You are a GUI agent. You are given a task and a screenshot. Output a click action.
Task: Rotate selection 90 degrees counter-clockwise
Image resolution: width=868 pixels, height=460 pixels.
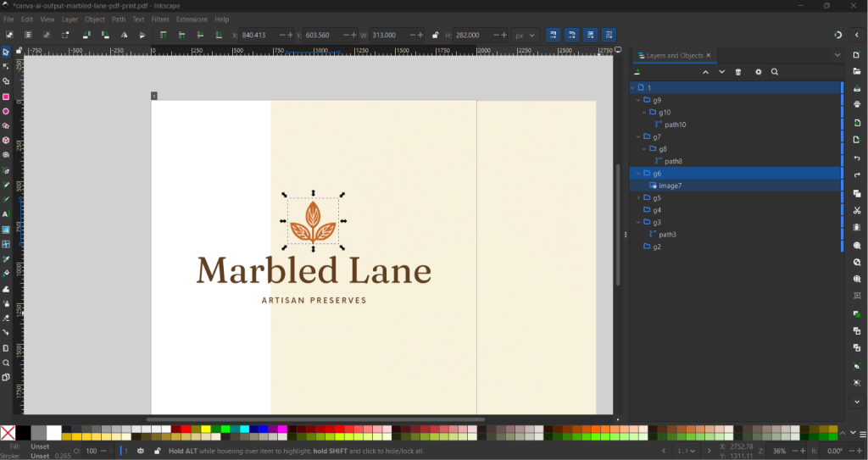click(86, 35)
